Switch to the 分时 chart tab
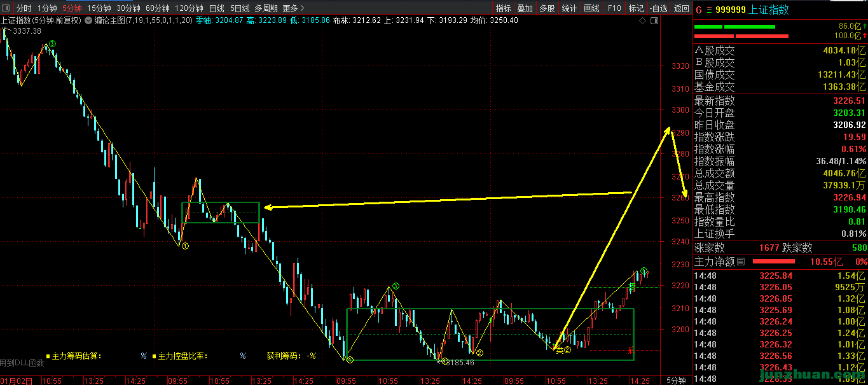 click(x=24, y=8)
